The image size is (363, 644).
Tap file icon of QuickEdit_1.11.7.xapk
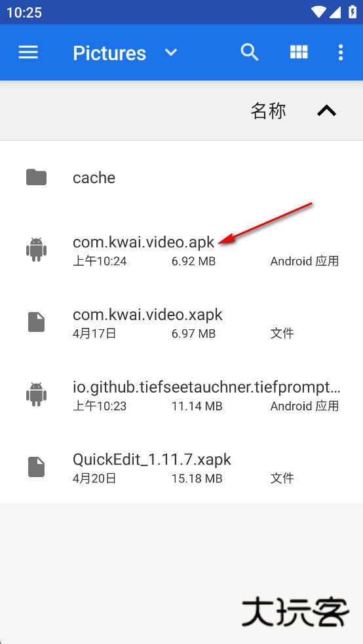tap(36, 467)
